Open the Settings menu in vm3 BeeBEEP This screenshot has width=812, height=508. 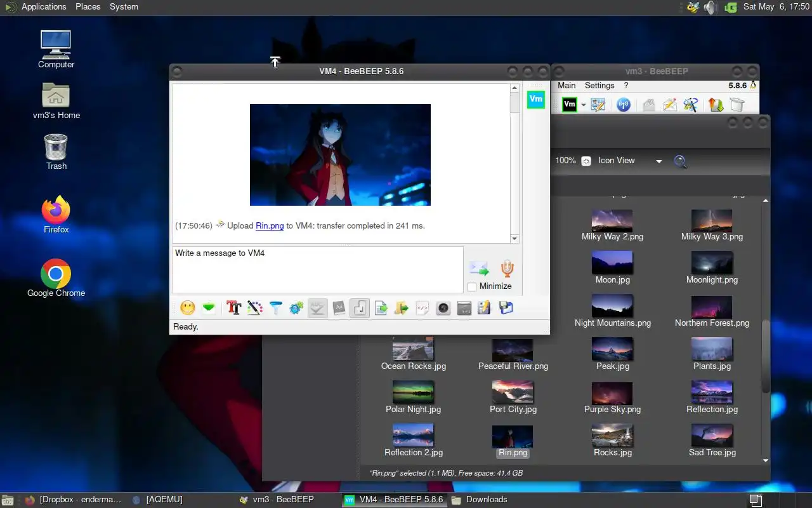click(x=599, y=85)
